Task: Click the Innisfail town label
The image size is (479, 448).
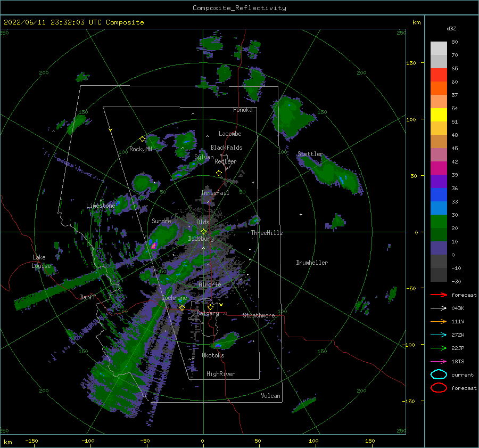Action: [x=215, y=193]
